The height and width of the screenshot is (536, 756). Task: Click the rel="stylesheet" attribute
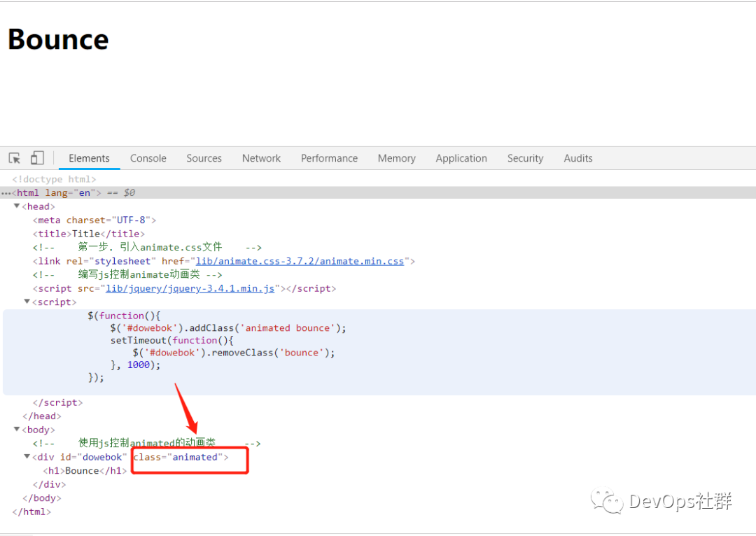pos(111,261)
